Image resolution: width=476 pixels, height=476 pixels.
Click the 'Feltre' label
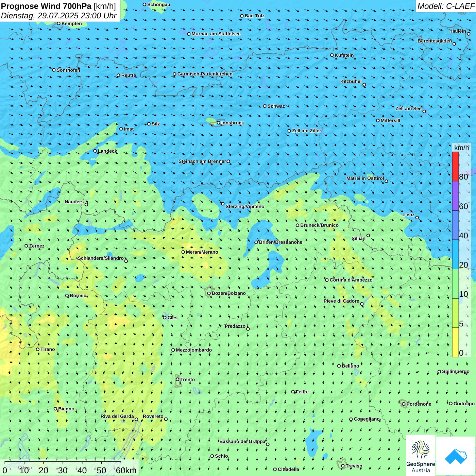click(x=302, y=392)
